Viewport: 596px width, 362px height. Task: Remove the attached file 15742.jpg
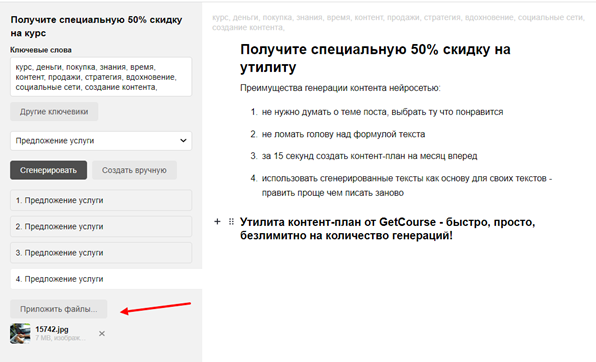coord(102,333)
